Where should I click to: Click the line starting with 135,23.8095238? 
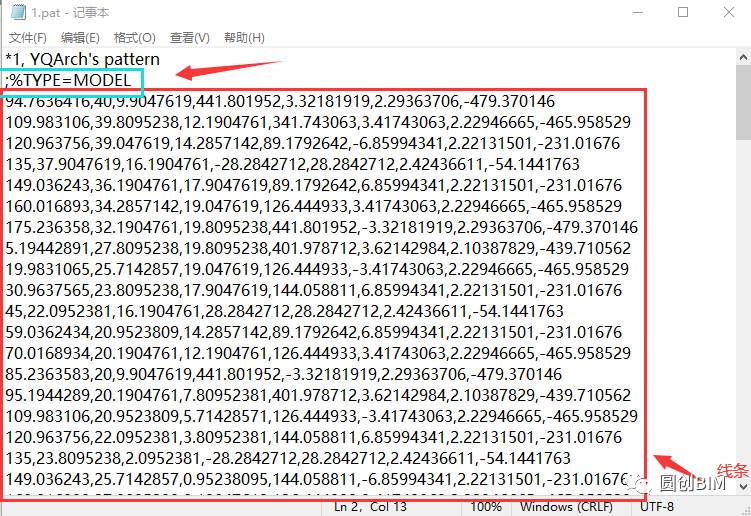(x=288, y=459)
